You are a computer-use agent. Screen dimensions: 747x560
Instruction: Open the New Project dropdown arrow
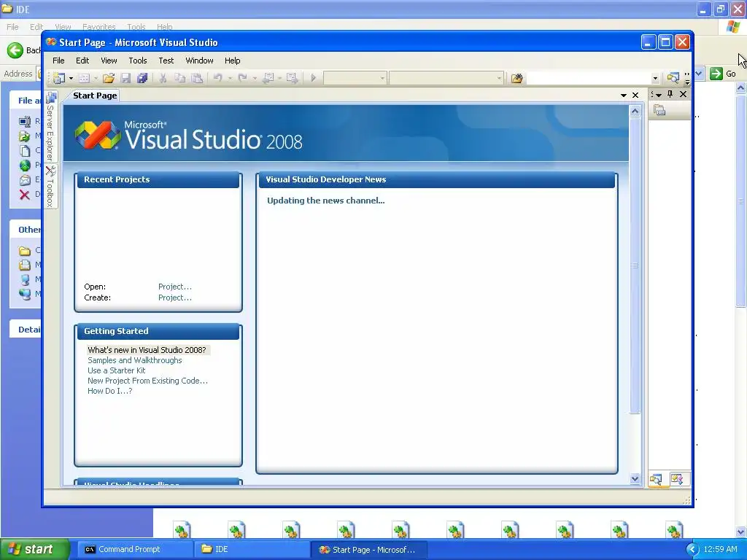pos(71,78)
